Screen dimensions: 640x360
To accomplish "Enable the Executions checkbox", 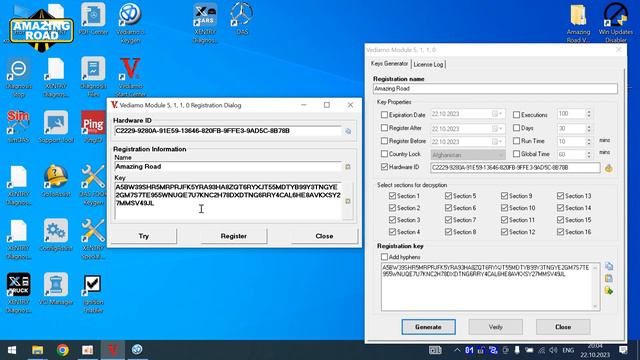I will click(516, 115).
